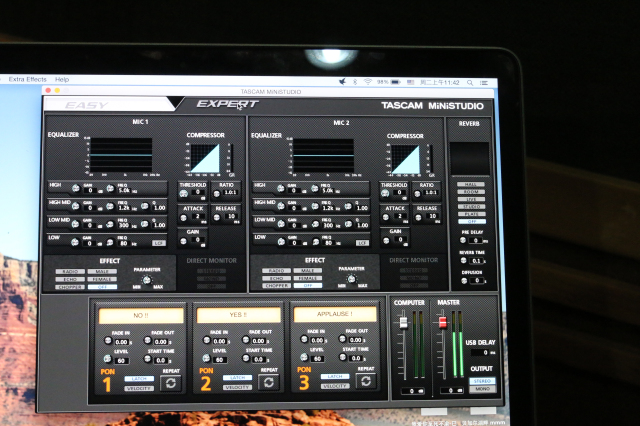Set output to MONO
This screenshot has width=640, height=426.
[482, 389]
